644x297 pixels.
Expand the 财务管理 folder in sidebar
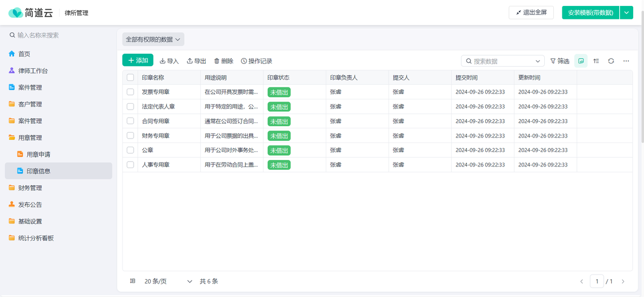(x=30, y=188)
